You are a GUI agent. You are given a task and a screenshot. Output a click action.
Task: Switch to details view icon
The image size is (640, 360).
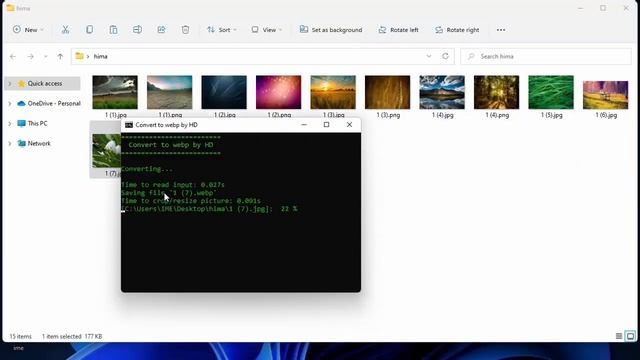[619, 336]
